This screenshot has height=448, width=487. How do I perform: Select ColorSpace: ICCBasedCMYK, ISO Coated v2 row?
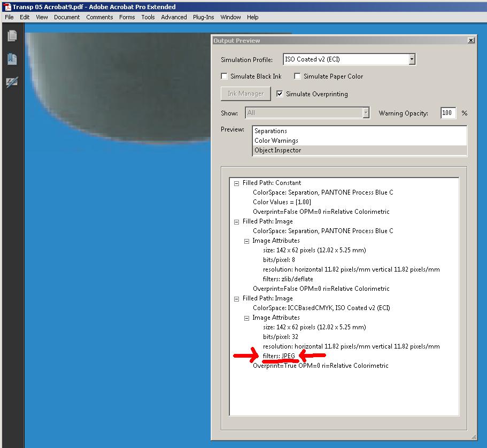[x=321, y=308]
